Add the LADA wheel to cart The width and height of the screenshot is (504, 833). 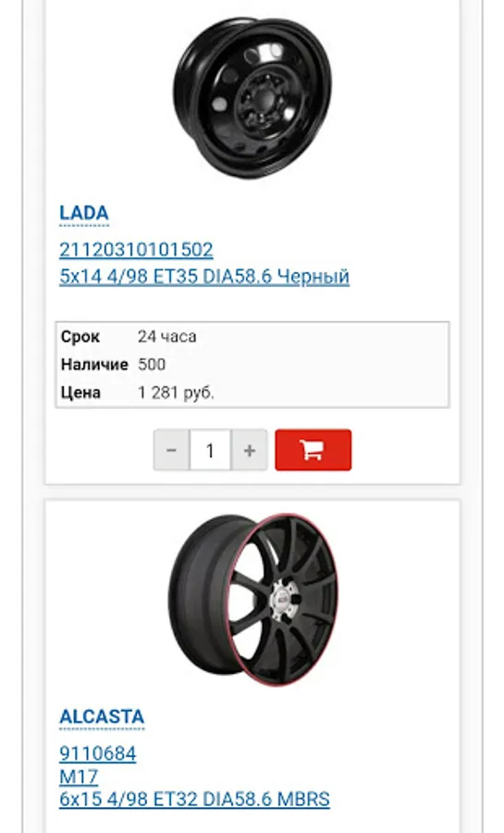[x=313, y=450]
